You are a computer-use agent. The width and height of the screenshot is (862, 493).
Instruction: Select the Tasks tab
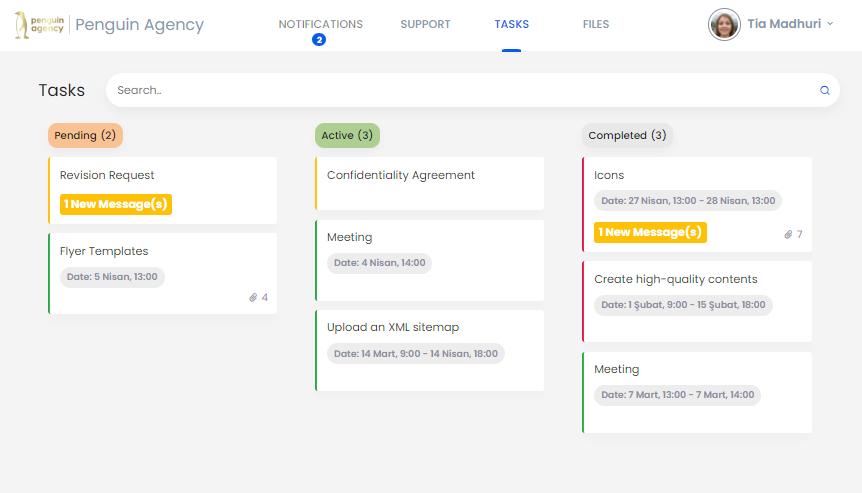click(511, 24)
